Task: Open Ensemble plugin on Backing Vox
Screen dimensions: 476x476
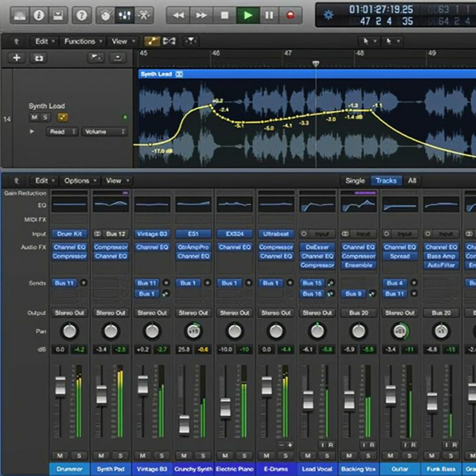Action: click(x=358, y=265)
